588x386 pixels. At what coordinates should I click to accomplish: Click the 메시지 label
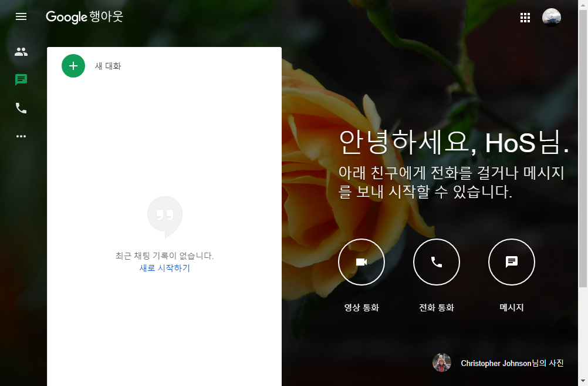pyautogui.click(x=512, y=307)
